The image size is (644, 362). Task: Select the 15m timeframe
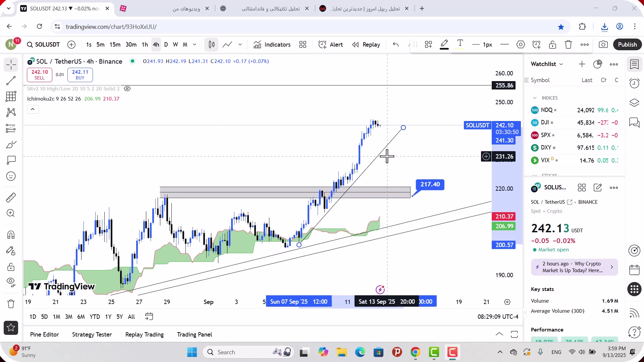tap(115, 45)
